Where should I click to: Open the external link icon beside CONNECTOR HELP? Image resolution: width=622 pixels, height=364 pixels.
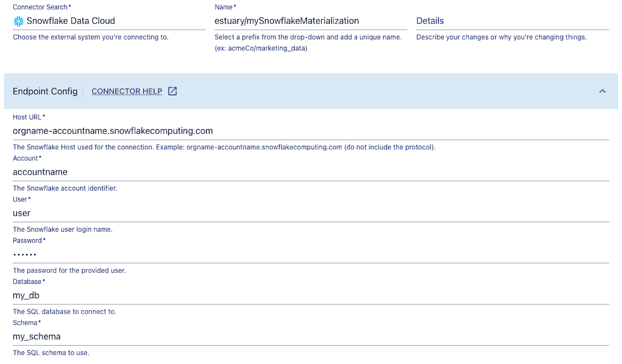(x=171, y=91)
